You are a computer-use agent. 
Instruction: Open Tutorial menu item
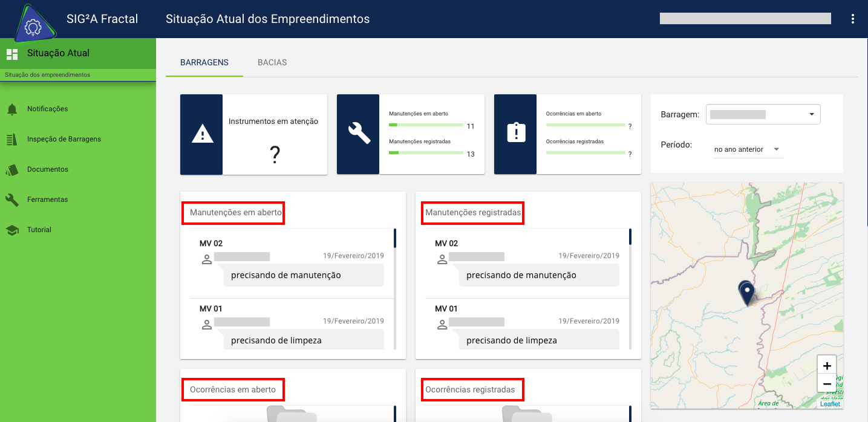coord(78,230)
